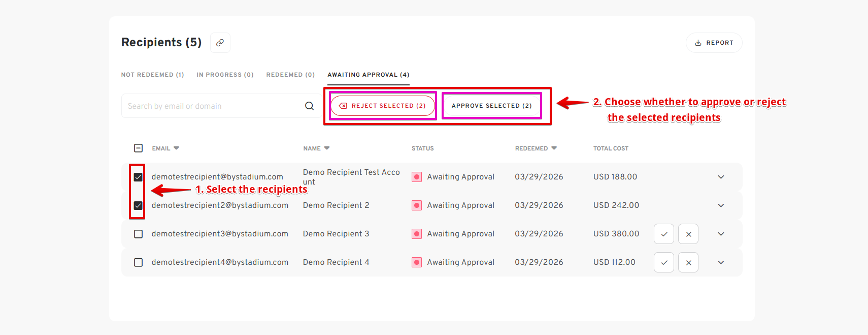Click the search magnifier icon
Viewport: 868px width, 335px height.
(309, 106)
